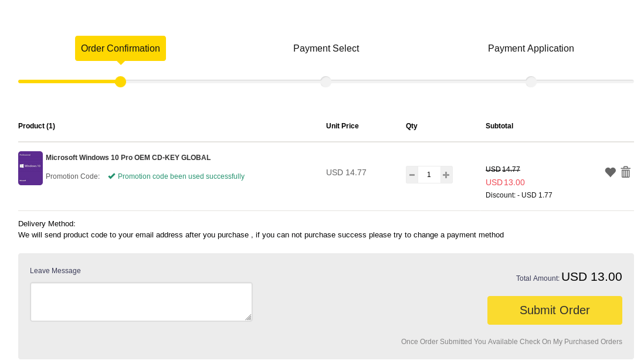Click the 'Delivery Method:' label
The height and width of the screenshot is (364, 644).
pyautogui.click(x=47, y=224)
